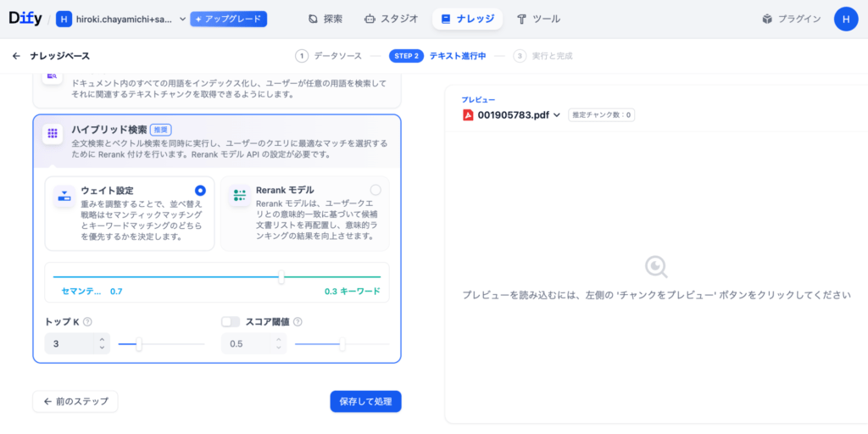Click the ハイブリッド検索 grid icon
868x434 pixels.
53,133
